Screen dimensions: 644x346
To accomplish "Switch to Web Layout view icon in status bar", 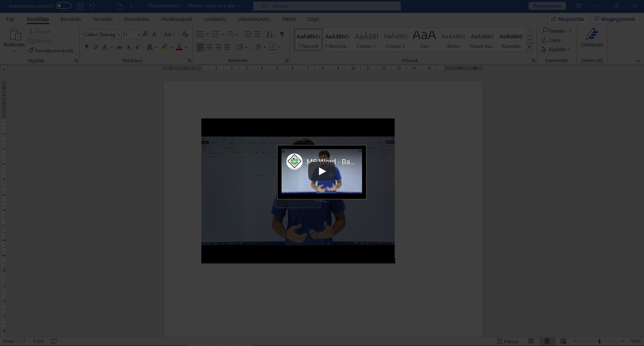I will click(563, 341).
